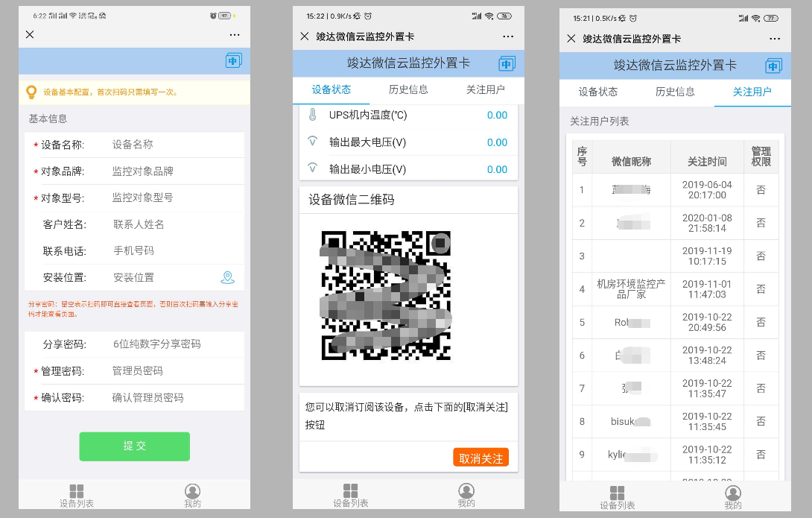This screenshot has width=812, height=518.
Task: Tap the 输出最大电压(V) row label
Action: [x=368, y=142]
